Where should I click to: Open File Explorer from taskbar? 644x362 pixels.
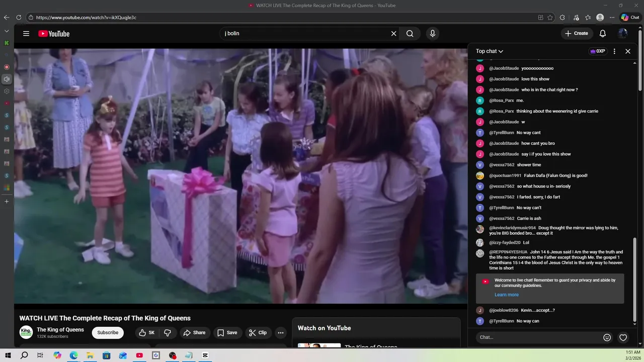(x=90, y=355)
